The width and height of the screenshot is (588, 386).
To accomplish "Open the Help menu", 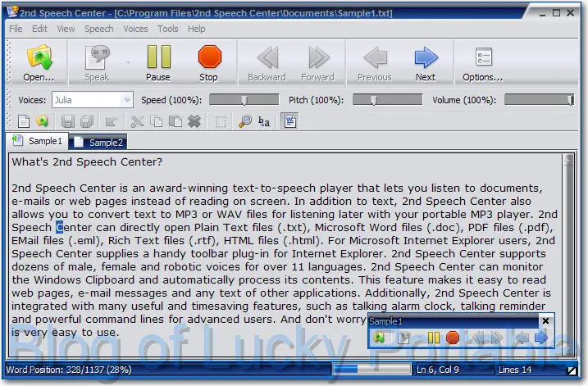I will [197, 29].
